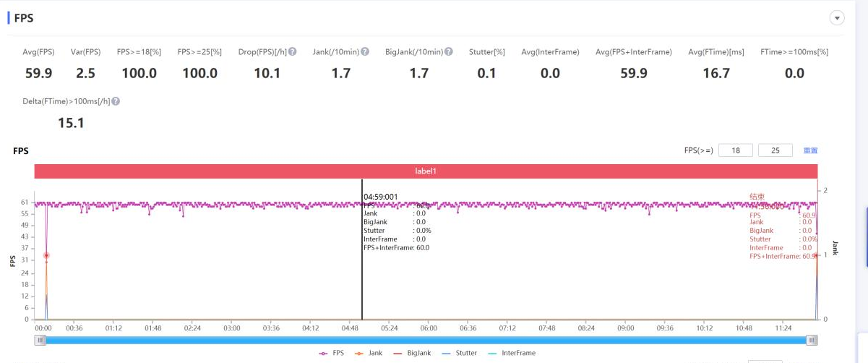The height and width of the screenshot is (363, 868).
Task: Click the FPS threshold field showing 25
Action: point(776,150)
